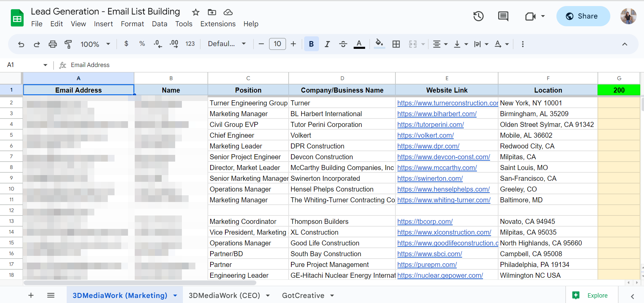Open the All Sheets list icon
The image size is (644, 303).
point(51,295)
